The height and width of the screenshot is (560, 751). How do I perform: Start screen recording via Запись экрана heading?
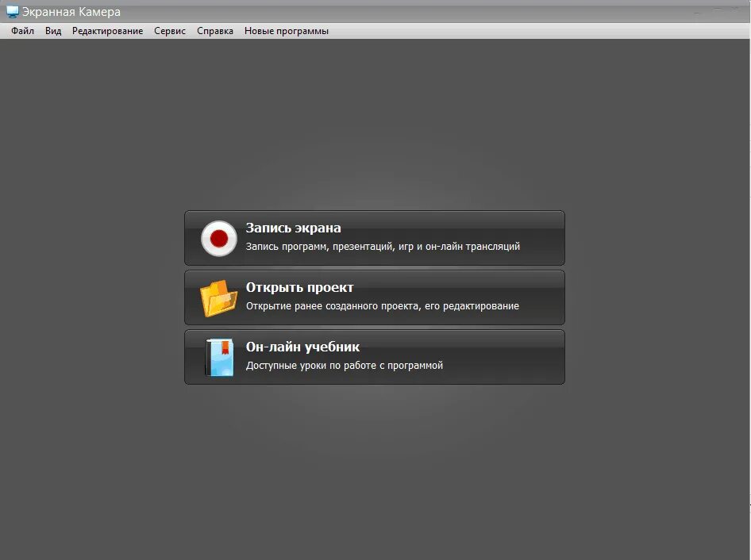293,228
